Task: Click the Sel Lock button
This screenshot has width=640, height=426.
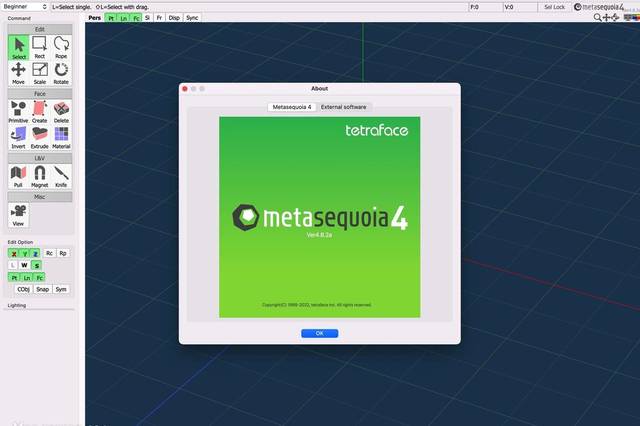Action: point(554,7)
